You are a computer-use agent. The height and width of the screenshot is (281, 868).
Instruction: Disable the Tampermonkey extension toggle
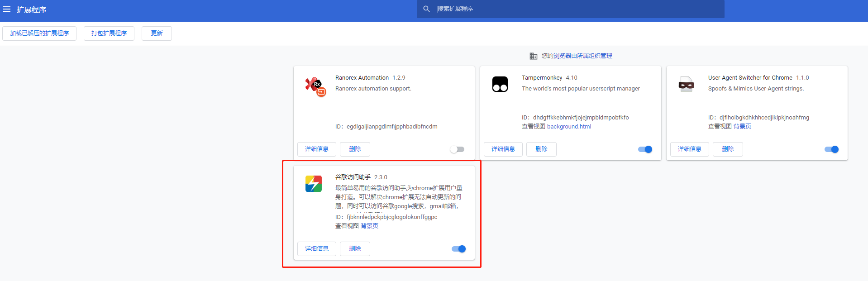coord(645,149)
